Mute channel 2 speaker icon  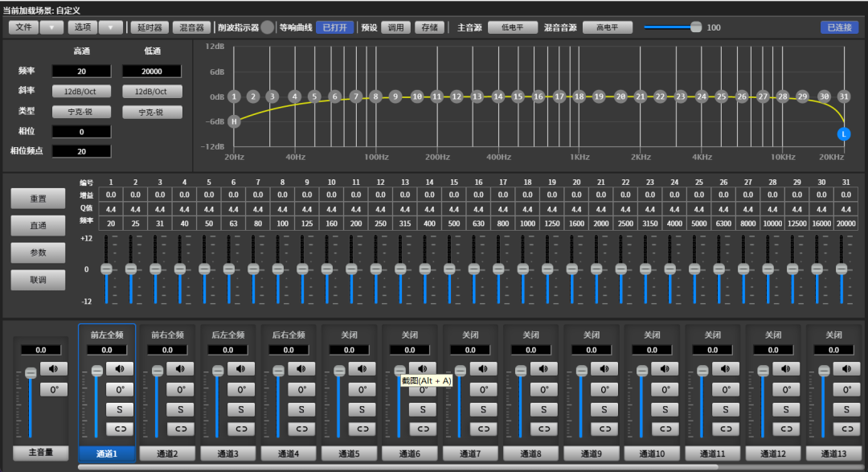(x=181, y=369)
